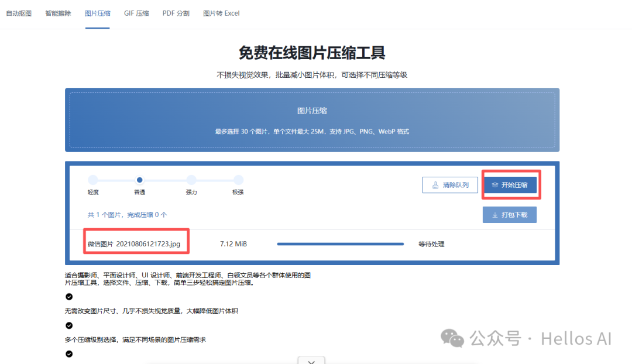This screenshot has height=364, width=632.
Task: Pick the 极强 compression level dot
Action: coord(238,180)
